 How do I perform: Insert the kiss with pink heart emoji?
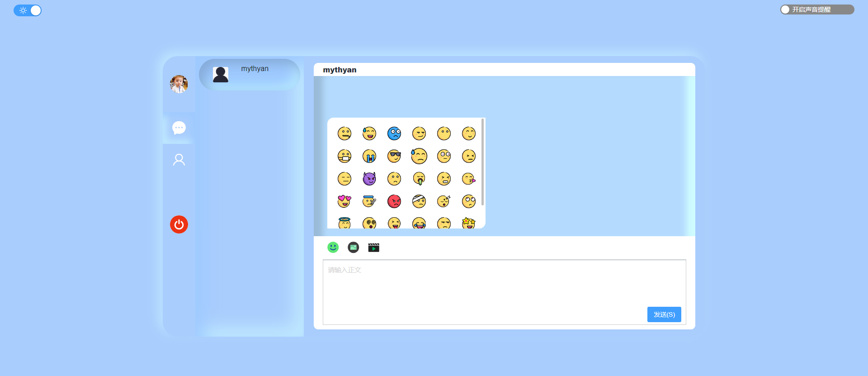[x=469, y=179]
